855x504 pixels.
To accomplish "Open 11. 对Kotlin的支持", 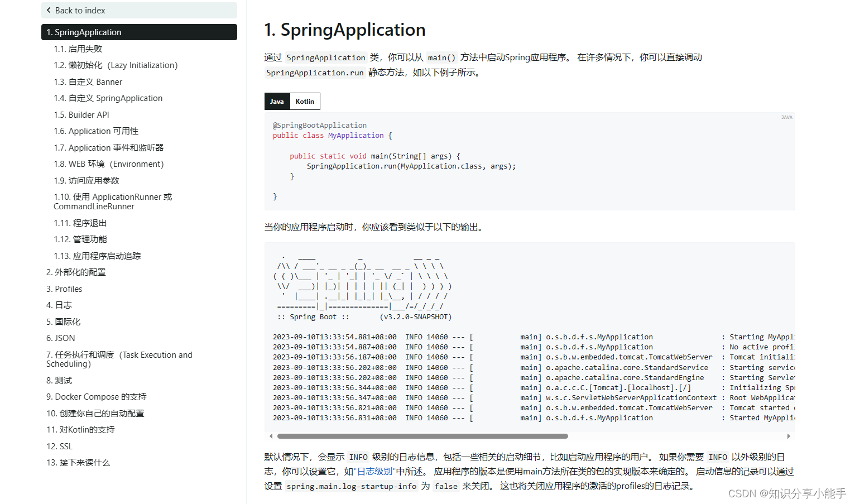I will pyautogui.click(x=80, y=430).
